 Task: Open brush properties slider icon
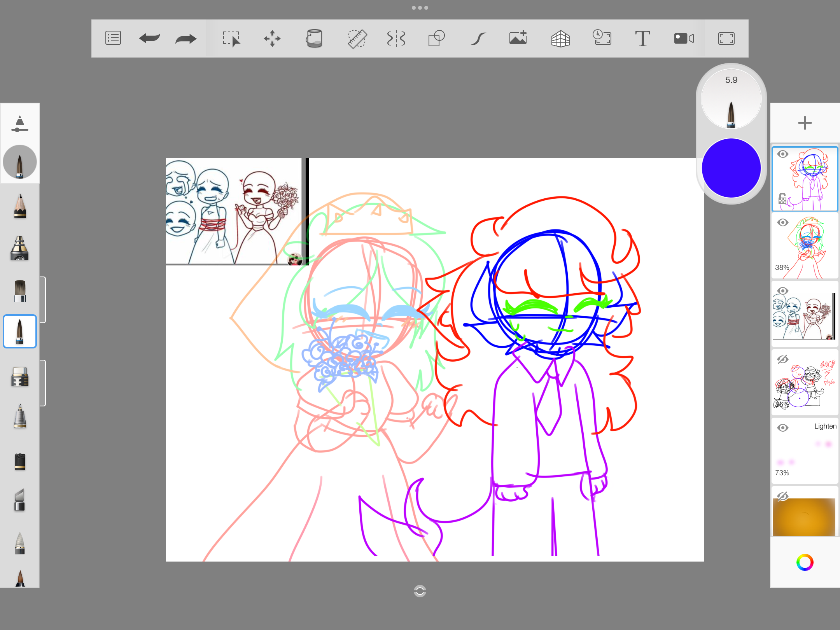tap(20, 124)
